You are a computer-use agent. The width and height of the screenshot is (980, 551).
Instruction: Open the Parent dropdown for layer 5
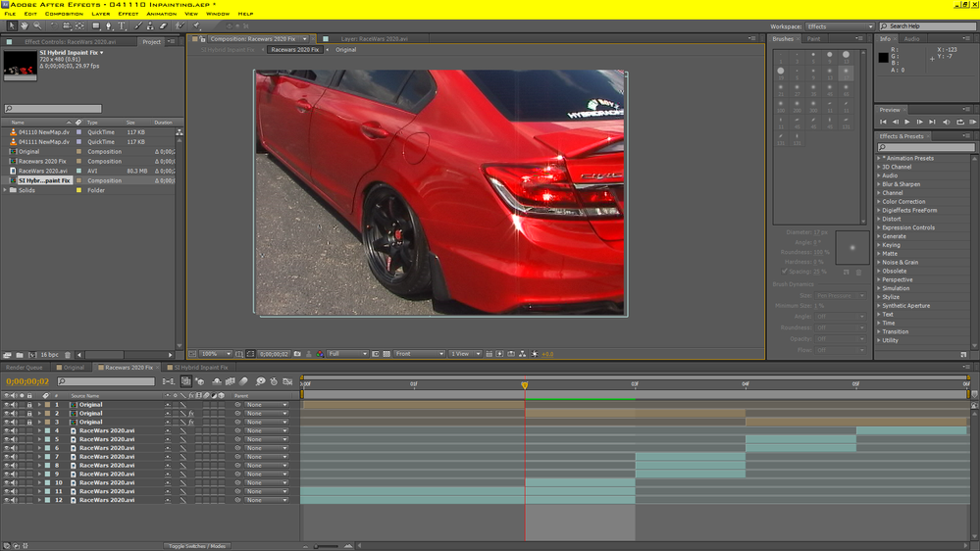click(267, 439)
